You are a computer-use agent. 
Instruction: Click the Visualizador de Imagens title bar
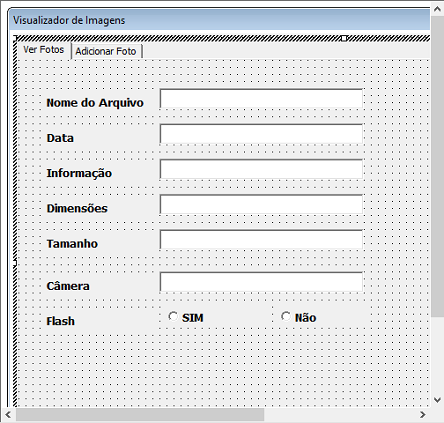[x=220, y=20]
